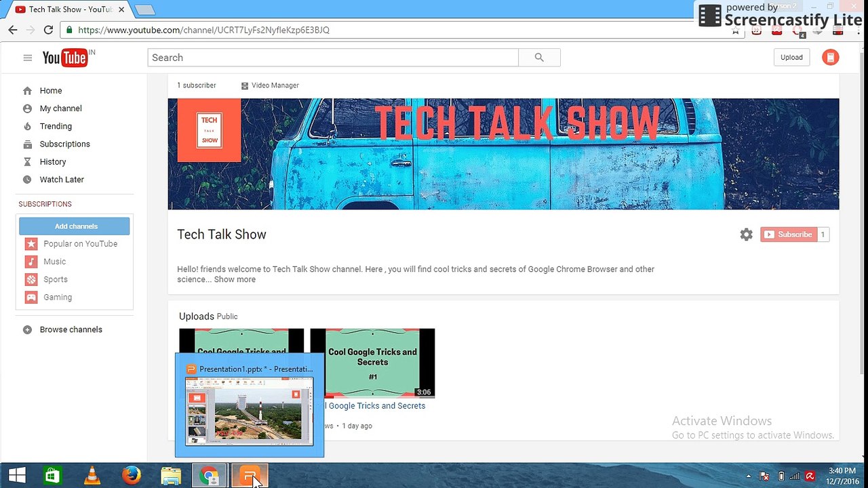Open the 3:06 video thumbnail

372,363
